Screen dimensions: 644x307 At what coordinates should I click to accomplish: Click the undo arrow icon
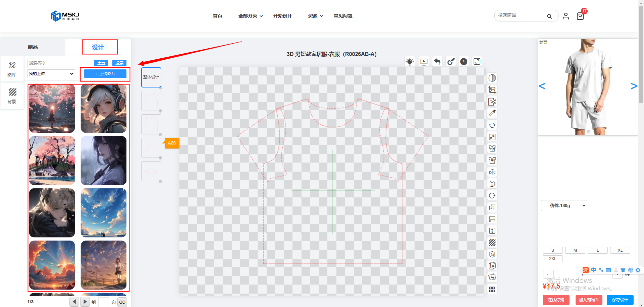(x=437, y=62)
